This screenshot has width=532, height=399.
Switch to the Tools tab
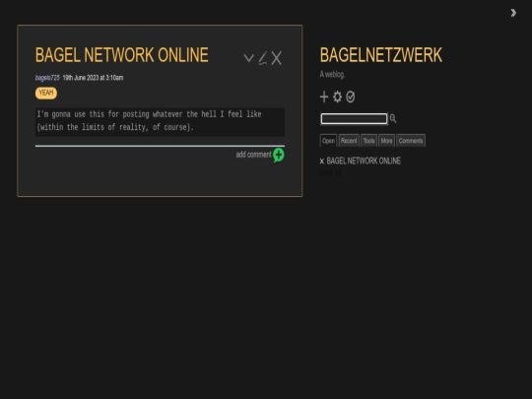[x=368, y=141]
